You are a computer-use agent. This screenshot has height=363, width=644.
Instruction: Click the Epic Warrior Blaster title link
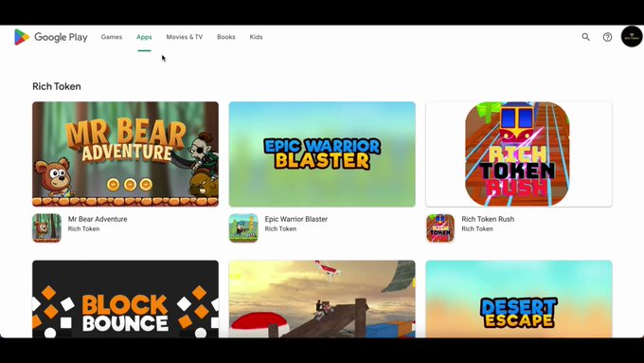pyautogui.click(x=296, y=219)
